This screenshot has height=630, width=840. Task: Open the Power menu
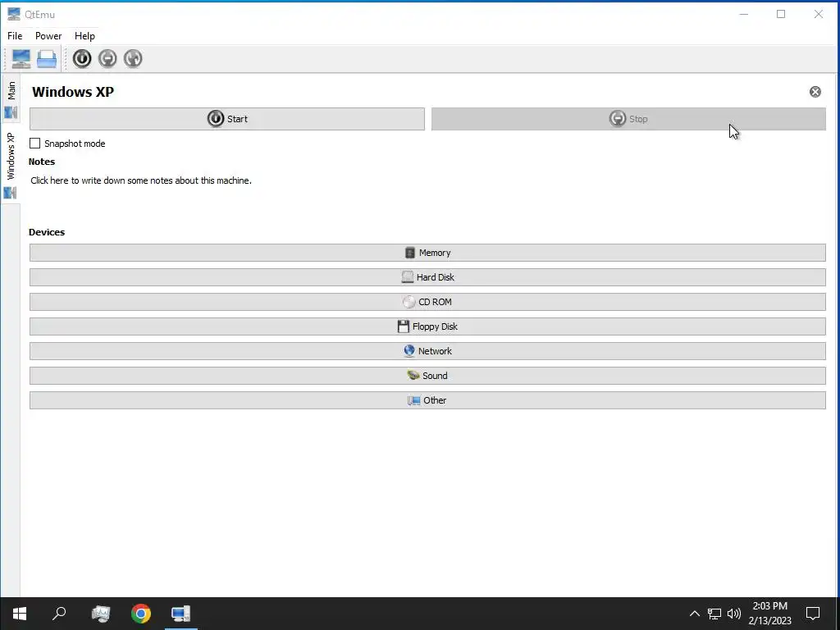click(48, 36)
